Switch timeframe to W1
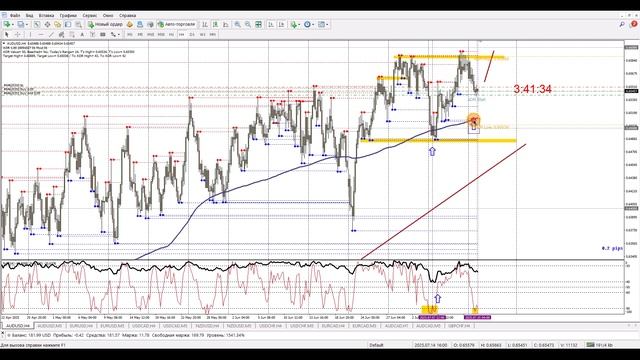This screenshot has width=640, height=360. coord(202,35)
